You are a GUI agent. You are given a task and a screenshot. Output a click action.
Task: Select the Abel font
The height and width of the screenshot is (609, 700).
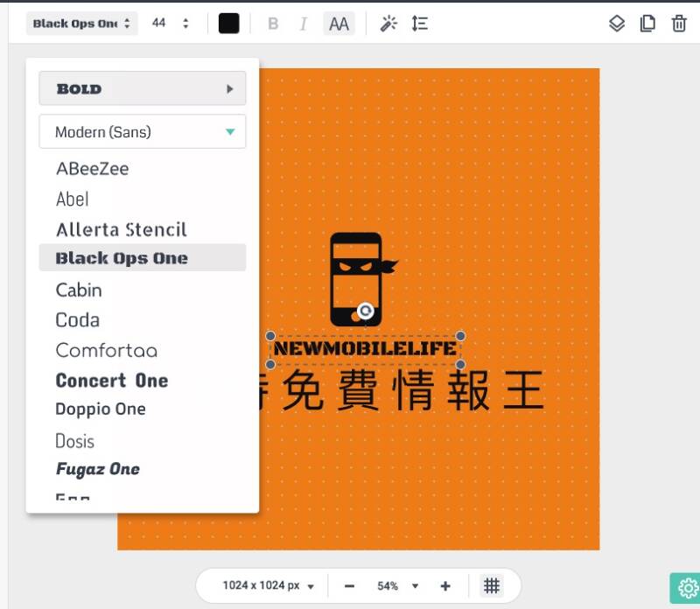pyautogui.click(x=73, y=199)
